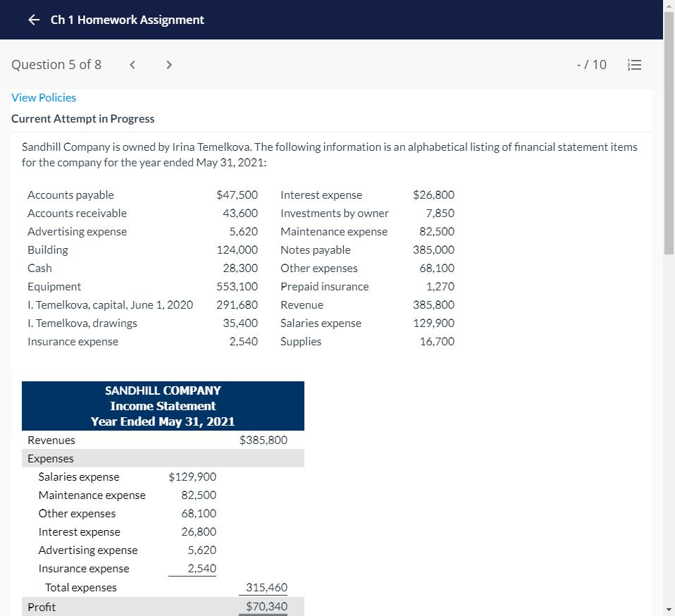This screenshot has width=675, height=616.
Task: Select Salaries expense in the listing
Action: [x=321, y=324]
